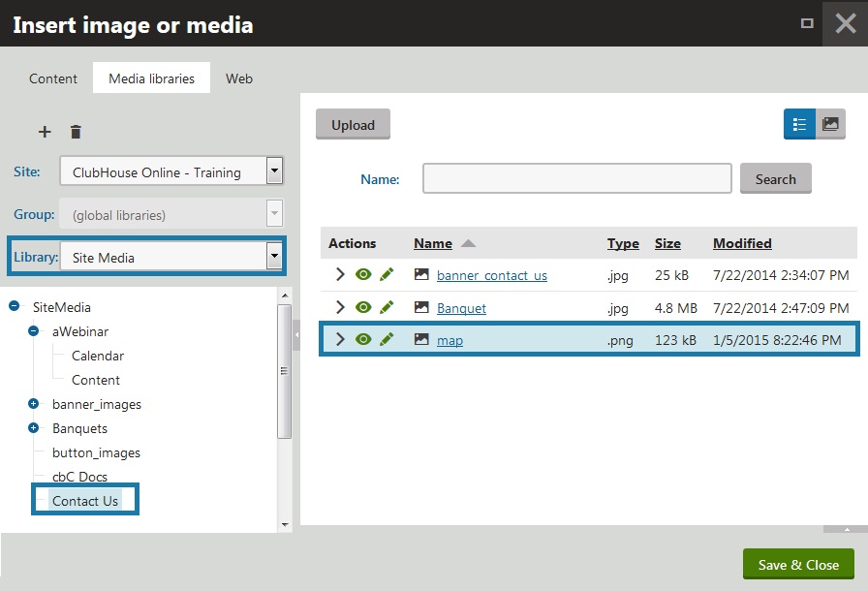Image resolution: width=868 pixels, height=591 pixels.
Task: Select the Banquet row action arrow
Action: pyautogui.click(x=340, y=308)
